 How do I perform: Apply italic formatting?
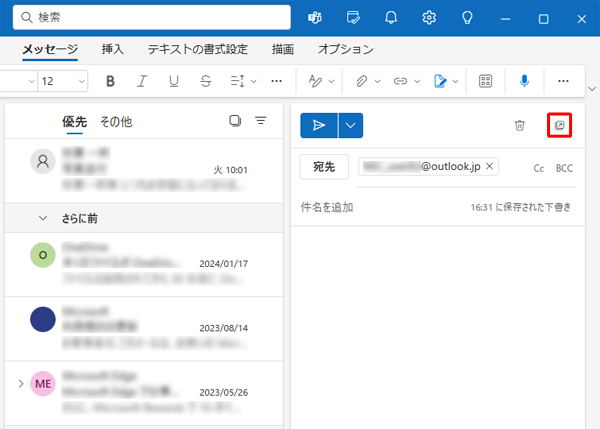point(142,81)
